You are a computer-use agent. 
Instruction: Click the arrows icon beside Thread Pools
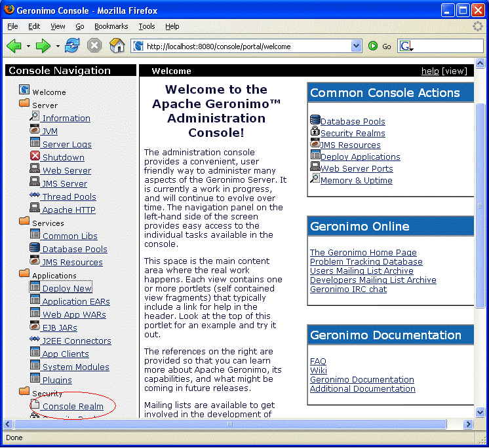35,195
